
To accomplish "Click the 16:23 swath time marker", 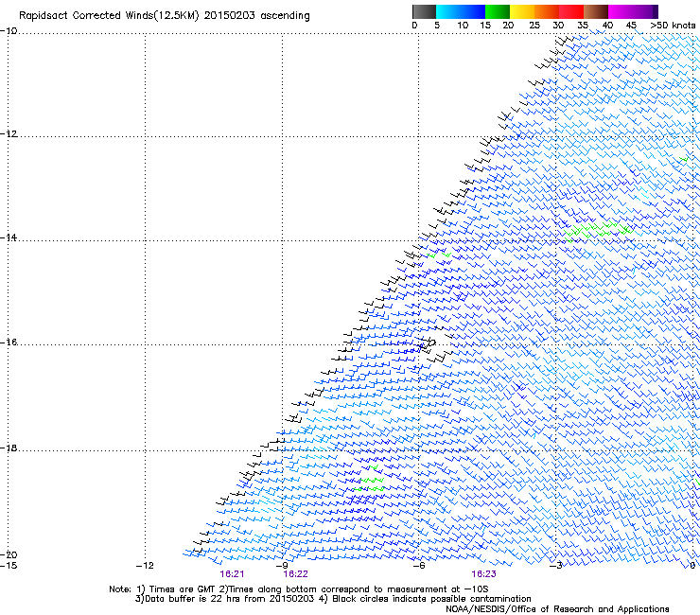I will 484,574.
